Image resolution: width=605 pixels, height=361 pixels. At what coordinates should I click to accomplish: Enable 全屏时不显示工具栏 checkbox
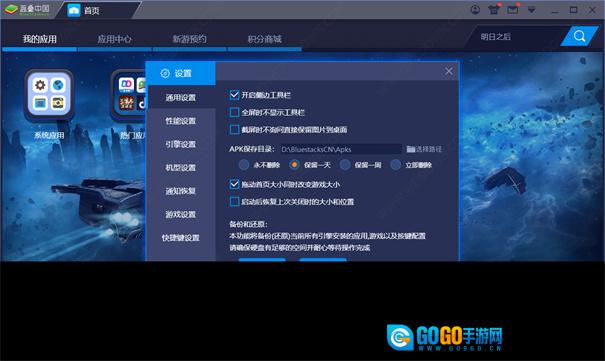click(x=234, y=112)
